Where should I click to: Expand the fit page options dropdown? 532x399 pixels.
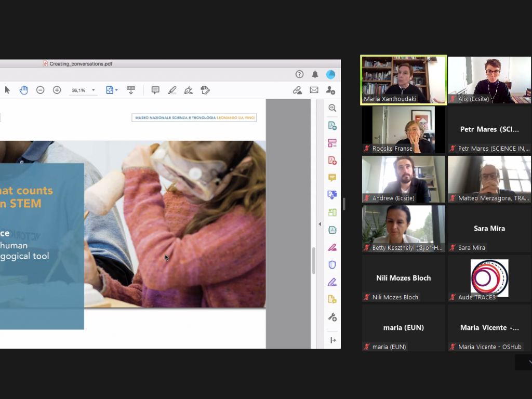112,90
